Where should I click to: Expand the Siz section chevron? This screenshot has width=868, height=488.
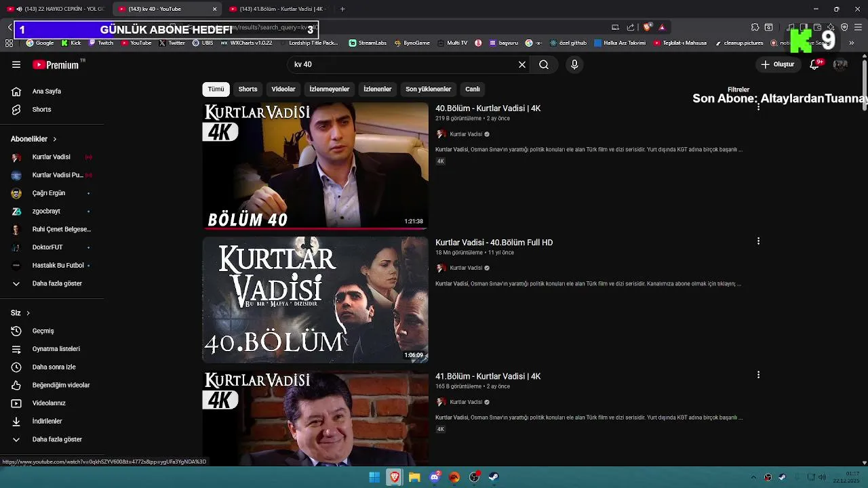point(28,313)
